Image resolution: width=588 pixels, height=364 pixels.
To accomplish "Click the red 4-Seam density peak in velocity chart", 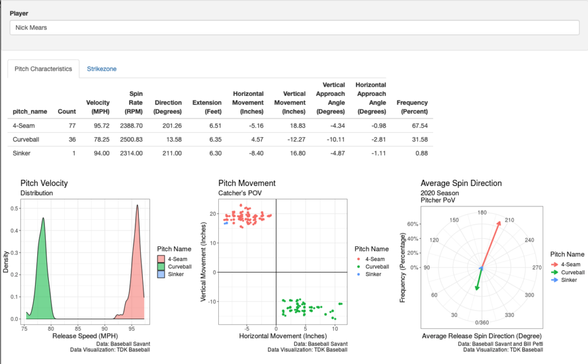I will (x=137, y=206).
